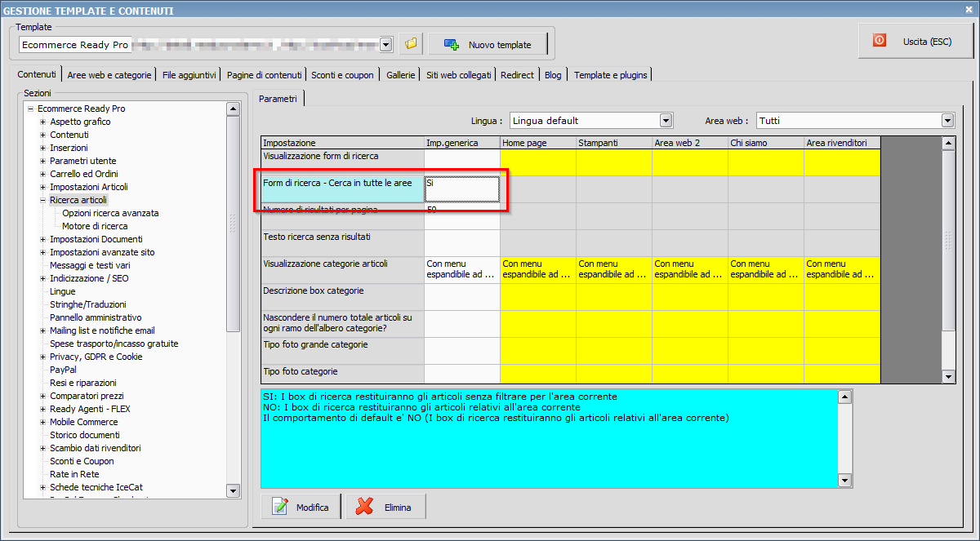Select Motore di ricerca in tree
The height and width of the screenshot is (541, 980).
tap(95, 226)
